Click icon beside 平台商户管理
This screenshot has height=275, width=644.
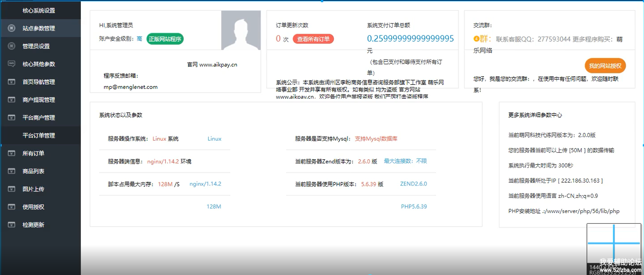12,118
